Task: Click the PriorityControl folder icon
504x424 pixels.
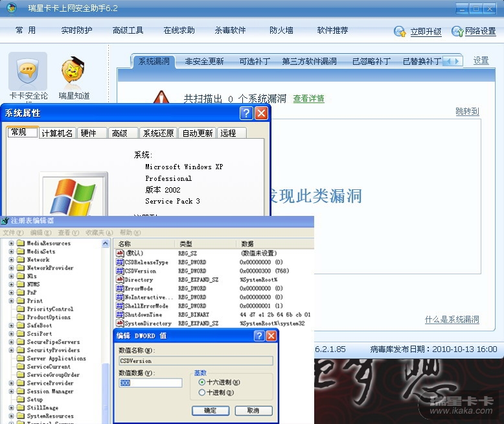Action: 21,309
